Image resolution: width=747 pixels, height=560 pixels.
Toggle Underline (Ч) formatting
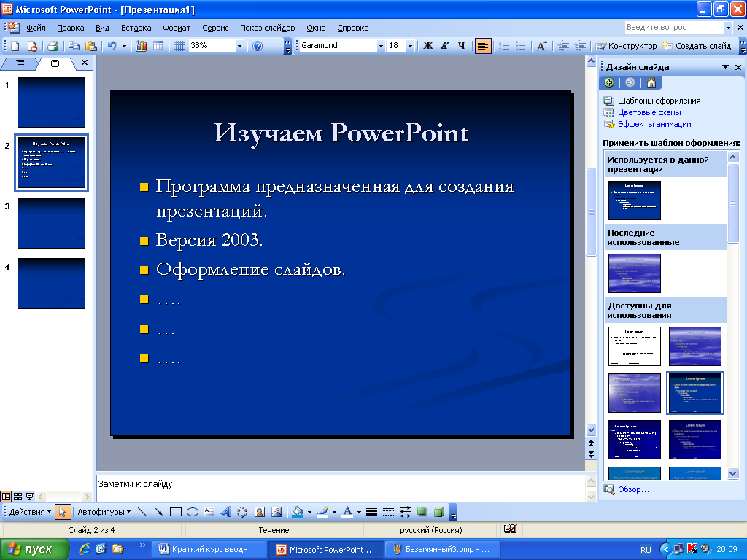tap(461, 46)
